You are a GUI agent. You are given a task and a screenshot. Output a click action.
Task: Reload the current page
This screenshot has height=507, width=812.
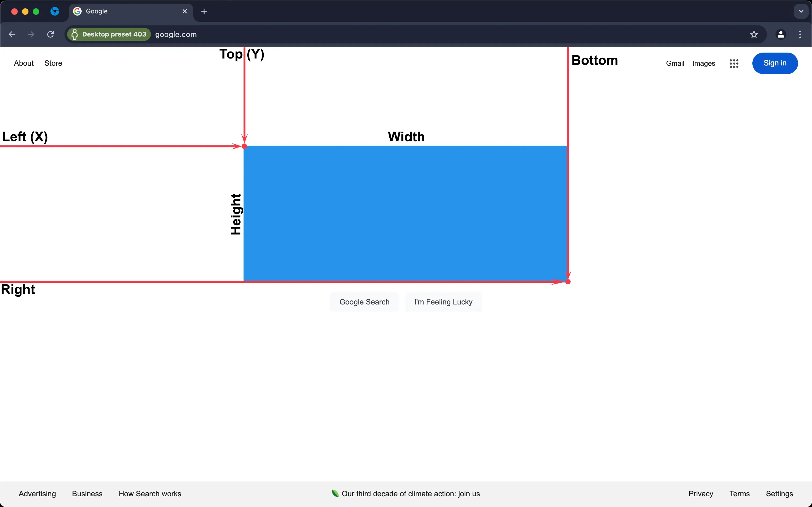(x=51, y=34)
